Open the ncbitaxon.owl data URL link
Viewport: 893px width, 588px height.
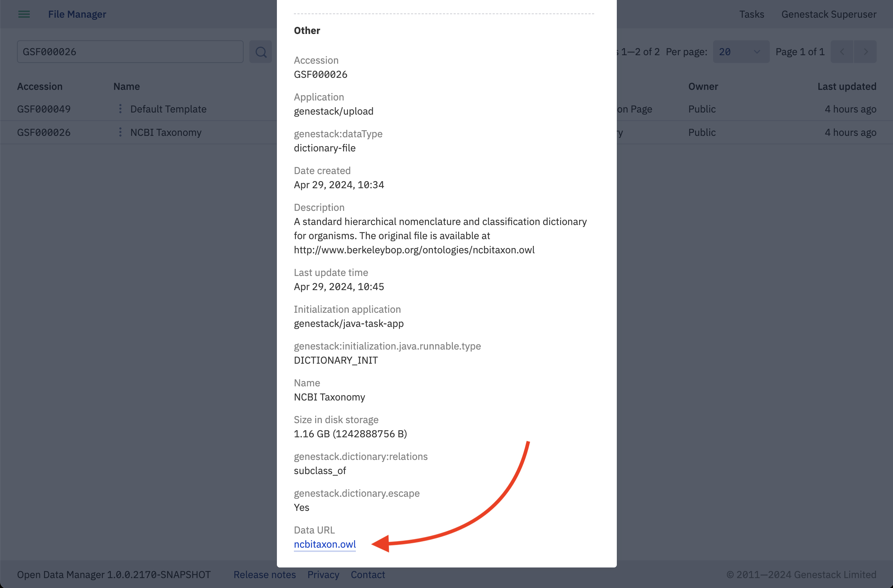point(325,544)
